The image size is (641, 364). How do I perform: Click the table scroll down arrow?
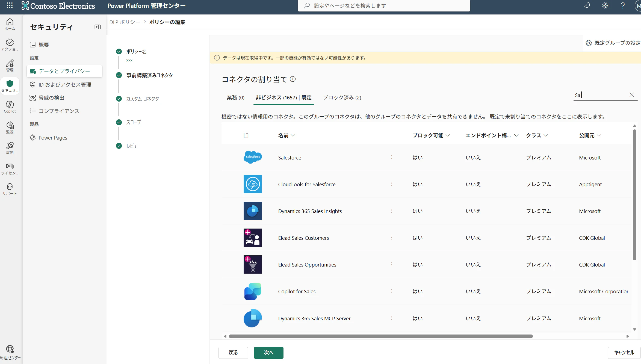[634, 329]
